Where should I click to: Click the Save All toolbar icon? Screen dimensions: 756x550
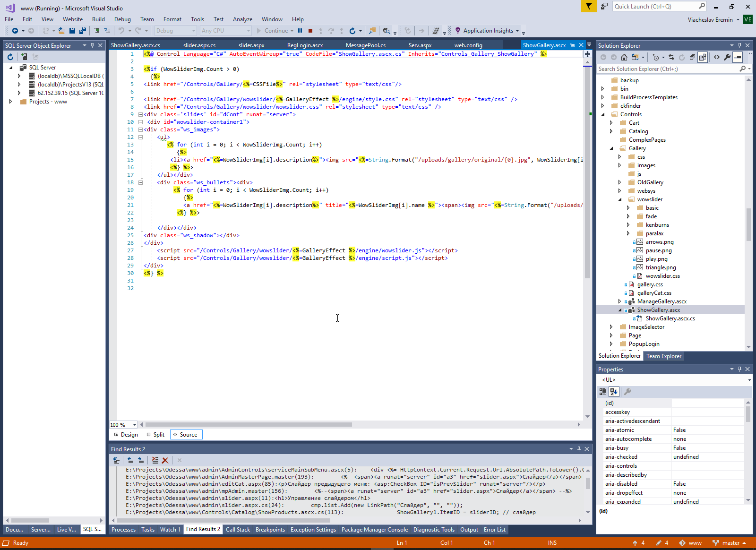82,31
